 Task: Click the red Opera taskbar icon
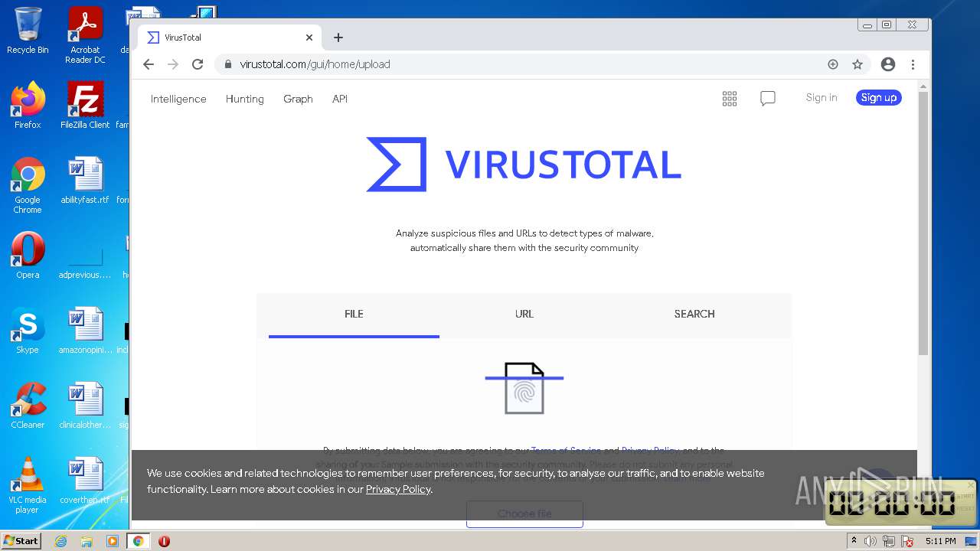[164, 541]
